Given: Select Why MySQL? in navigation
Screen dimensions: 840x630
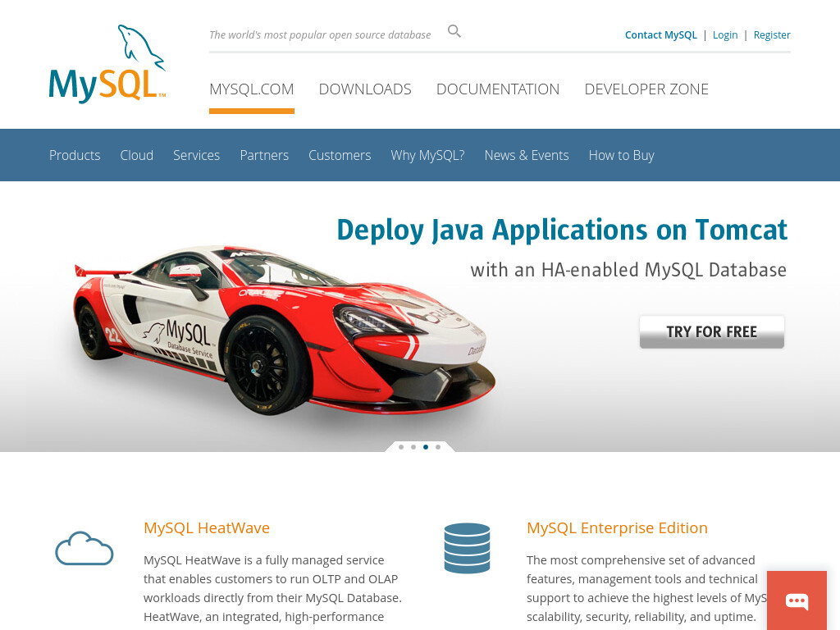Looking at the screenshot, I should click(427, 155).
